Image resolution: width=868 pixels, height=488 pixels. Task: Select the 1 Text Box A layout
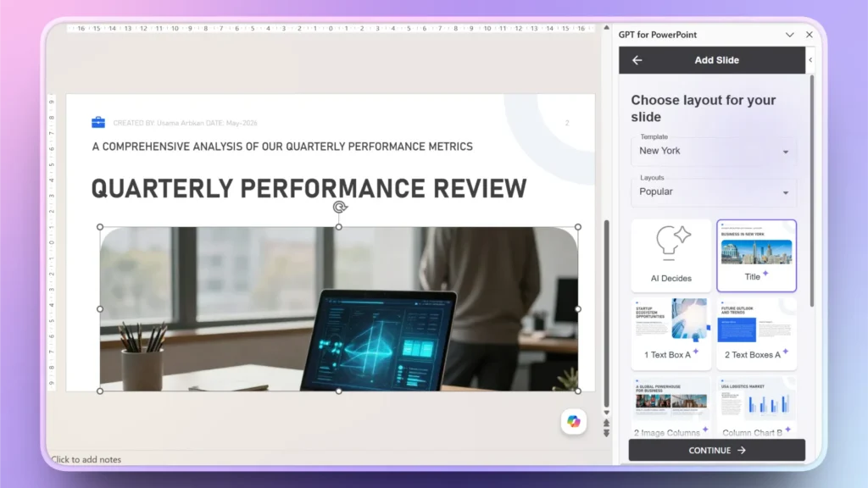(x=671, y=333)
